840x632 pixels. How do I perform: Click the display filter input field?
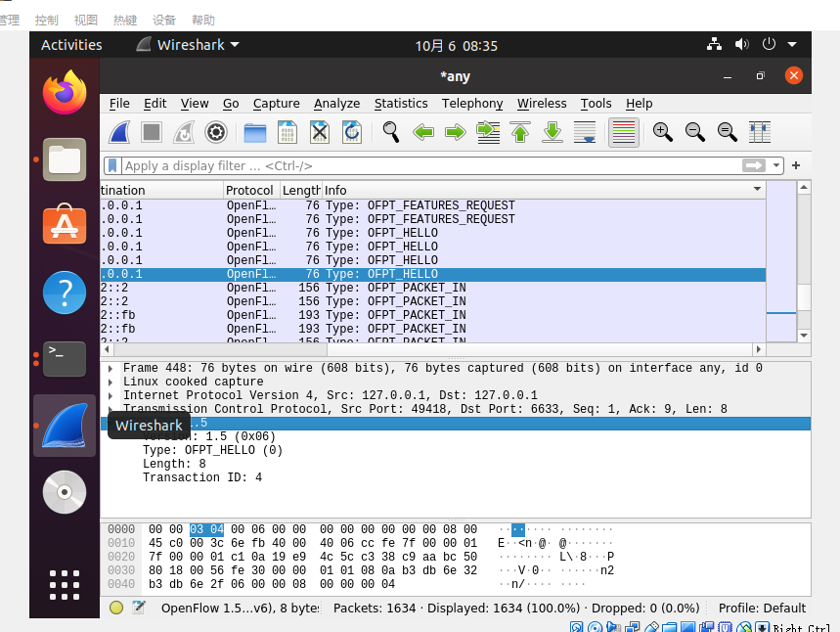[431, 165]
